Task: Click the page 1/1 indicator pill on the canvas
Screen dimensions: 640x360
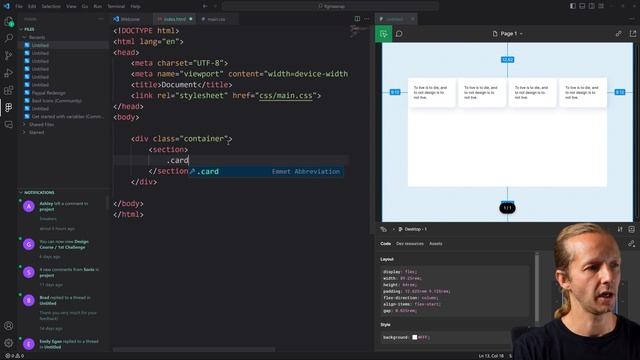Action: point(507,208)
